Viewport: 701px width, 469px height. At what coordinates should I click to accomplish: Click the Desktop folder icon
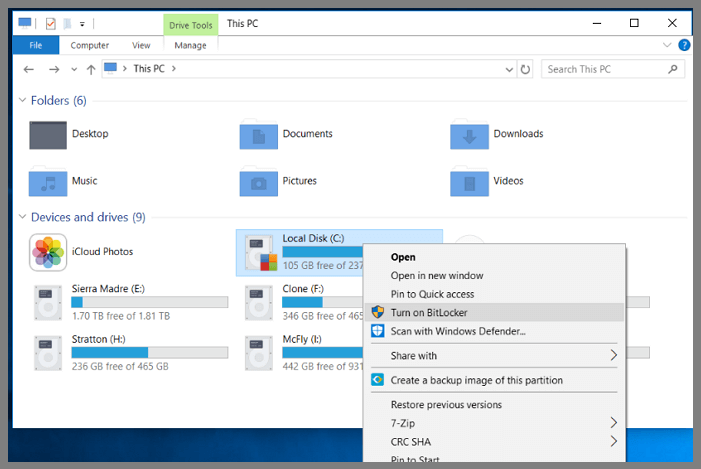[47, 134]
